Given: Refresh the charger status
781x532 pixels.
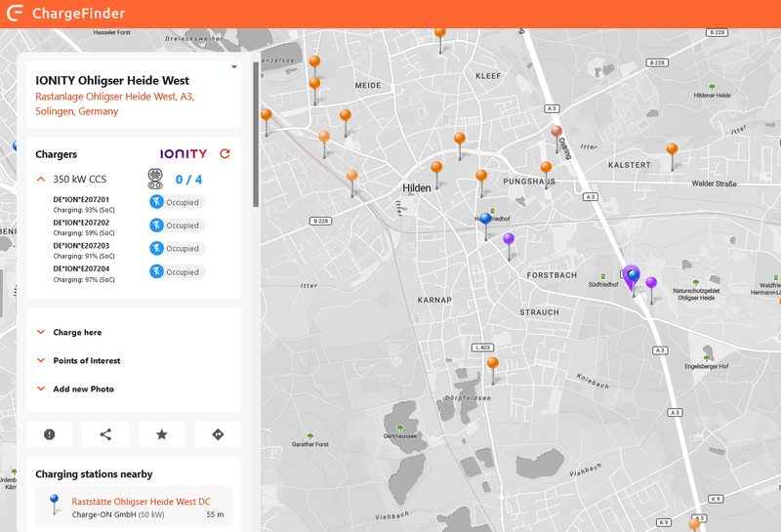Looking at the screenshot, I should tap(225, 154).
